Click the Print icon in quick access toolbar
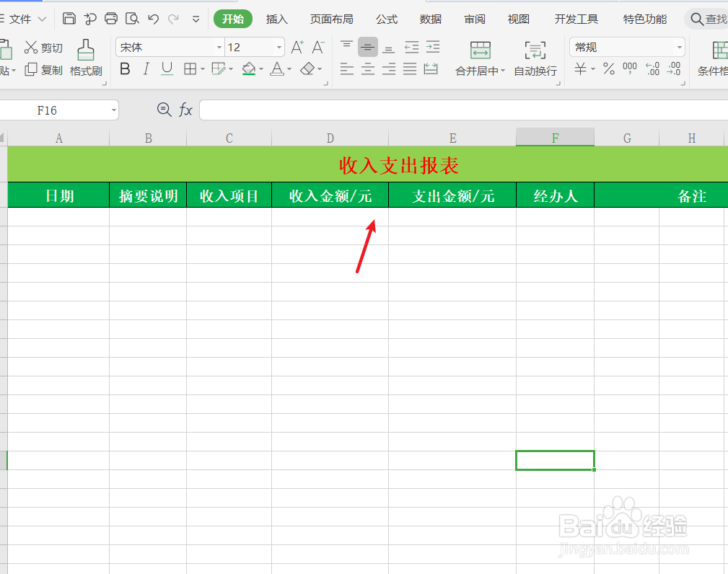The height and width of the screenshot is (574, 728). [x=110, y=18]
